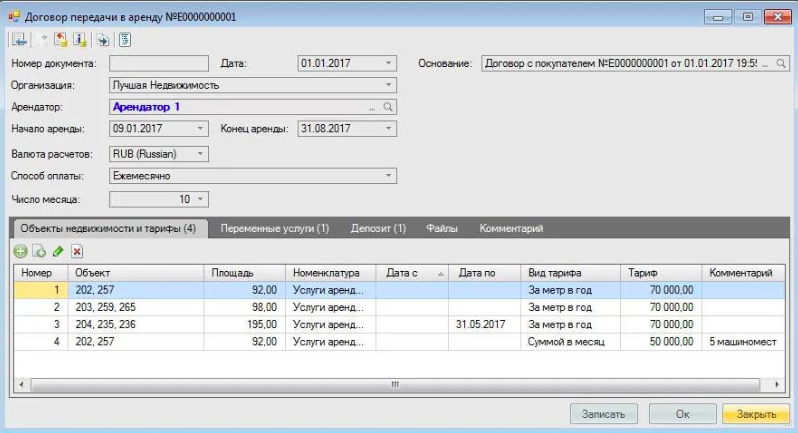Click the Записать button

604,414
